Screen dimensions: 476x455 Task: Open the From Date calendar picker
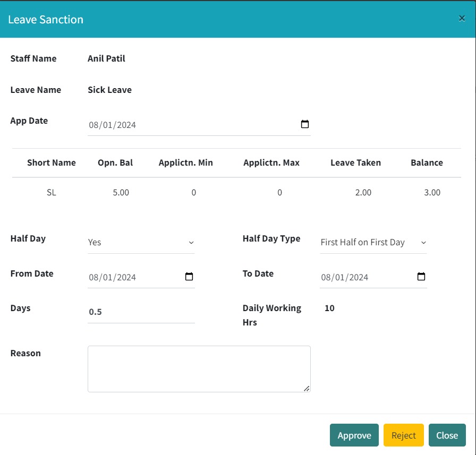(x=189, y=277)
